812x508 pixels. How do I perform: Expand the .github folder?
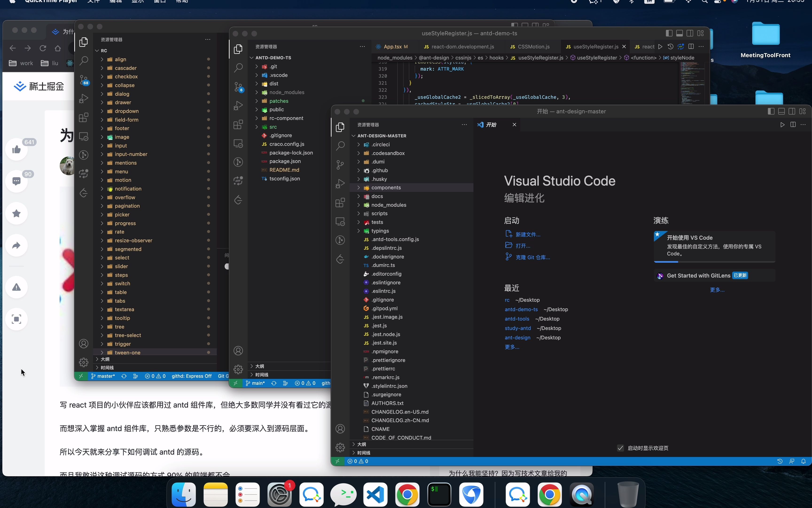coord(411,170)
